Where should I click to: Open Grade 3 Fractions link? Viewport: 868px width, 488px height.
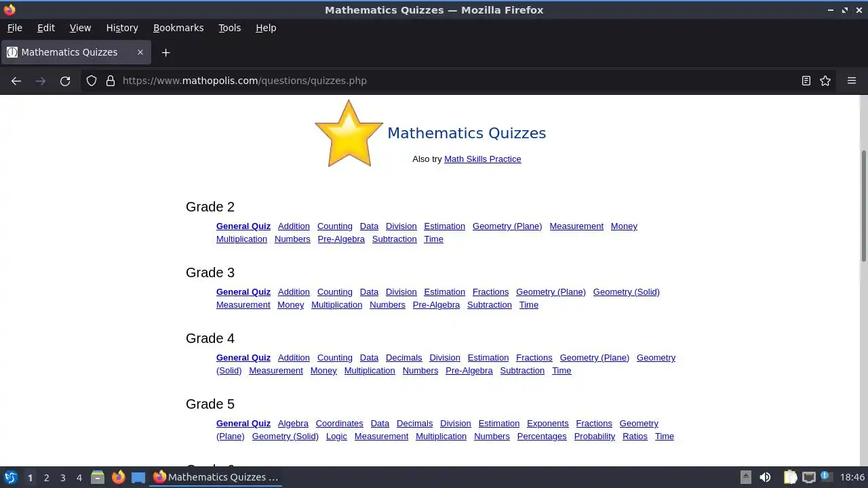490,292
